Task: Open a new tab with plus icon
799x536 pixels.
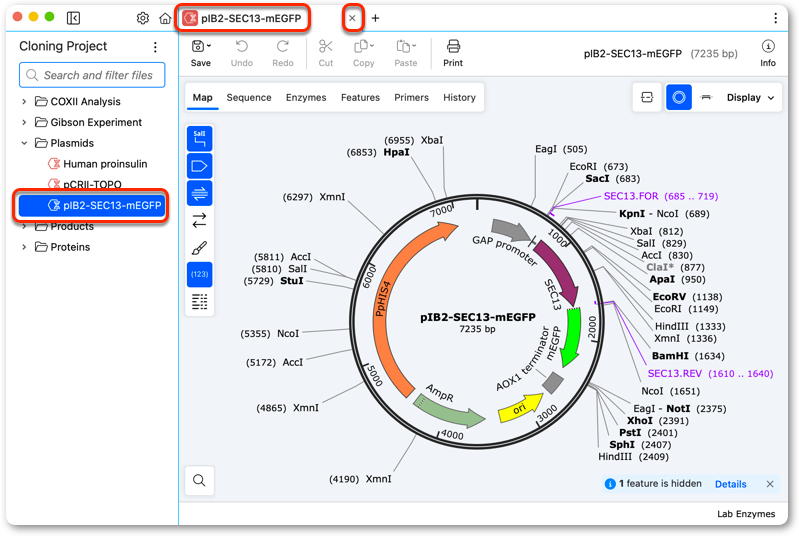Action: pos(376,18)
